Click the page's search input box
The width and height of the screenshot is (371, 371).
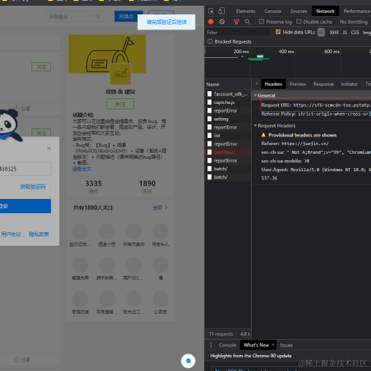click(x=74, y=16)
